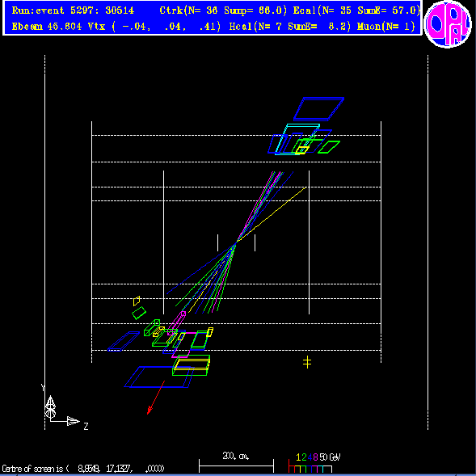476x476 pixels.
Task: Click the event vertex where tracks converge
Action: 235,243
